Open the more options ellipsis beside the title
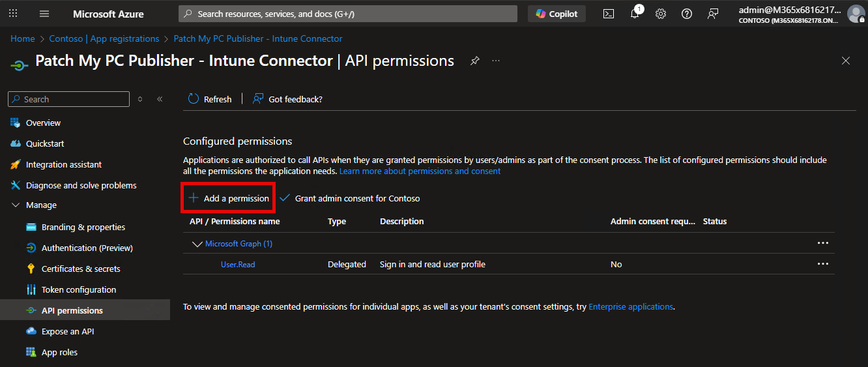The image size is (868, 367). click(x=496, y=61)
